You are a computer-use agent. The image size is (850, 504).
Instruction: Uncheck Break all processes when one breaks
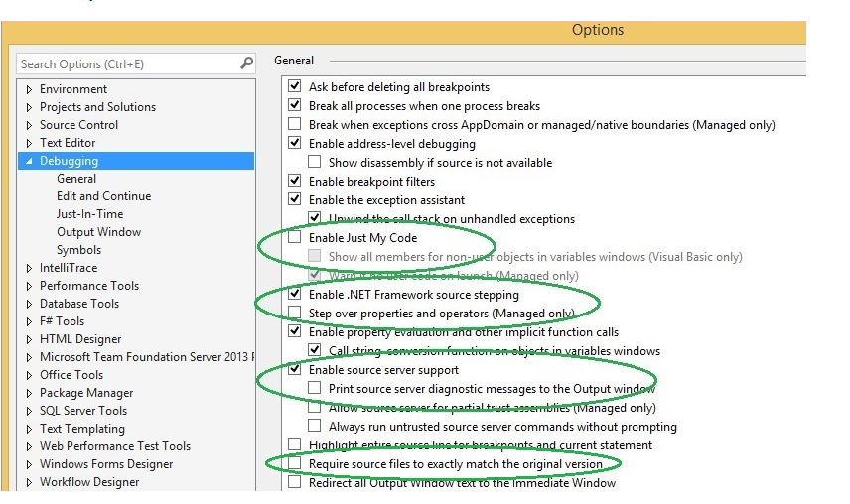click(294, 105)
